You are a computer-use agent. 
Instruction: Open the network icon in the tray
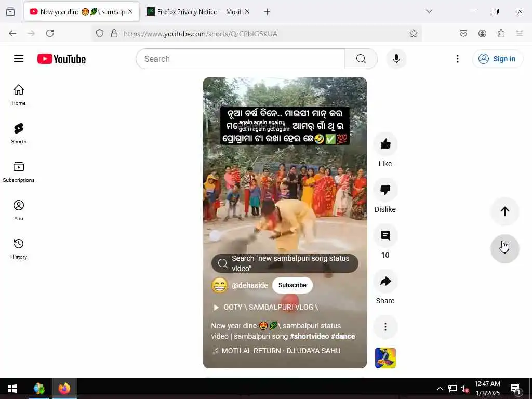453,389
